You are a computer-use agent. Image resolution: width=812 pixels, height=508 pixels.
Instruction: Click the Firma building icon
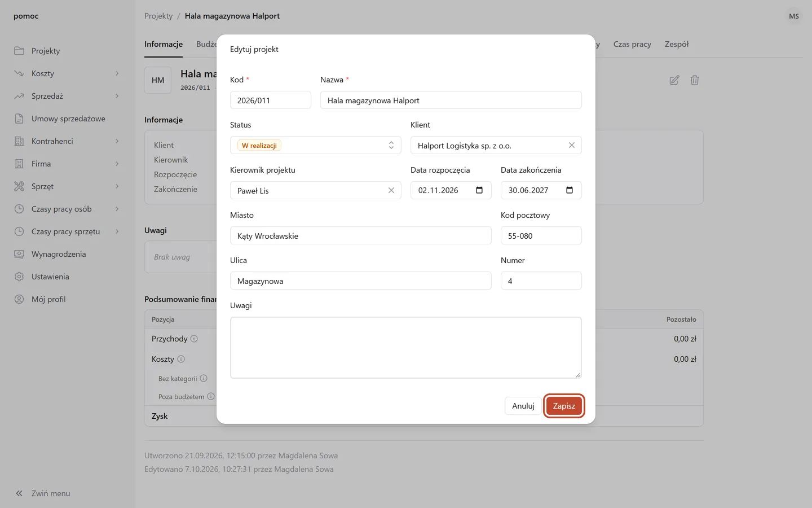coord(19,164)
